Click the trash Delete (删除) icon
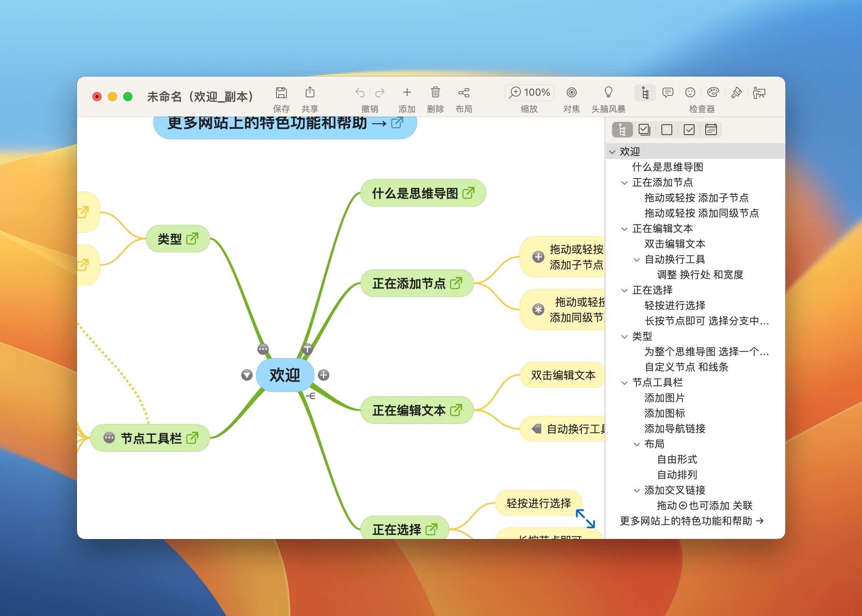Image resolution: width=862 pixels, height=616 pixels. click(x=435, y=93)
